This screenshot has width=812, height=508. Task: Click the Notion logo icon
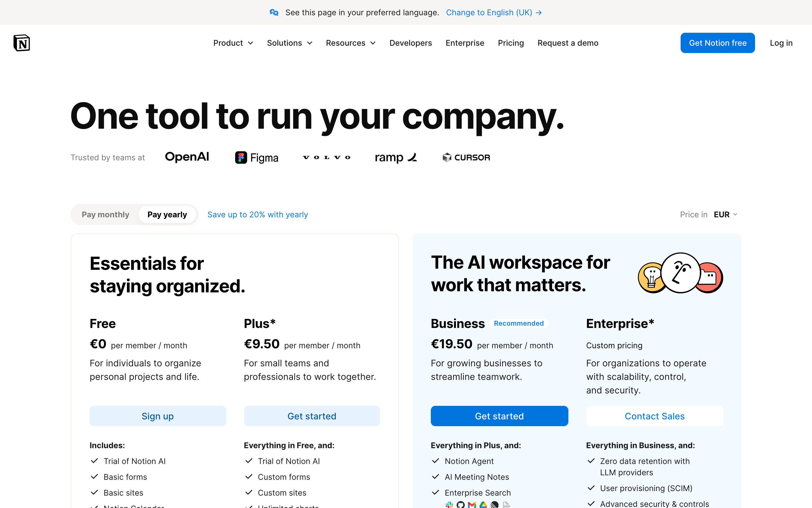click(x=22, y=43)
